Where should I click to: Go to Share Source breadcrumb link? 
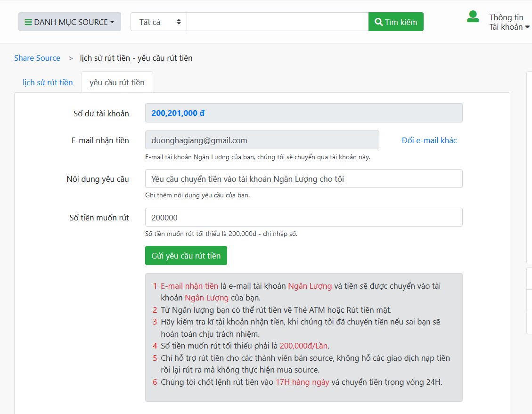[37, 58]
